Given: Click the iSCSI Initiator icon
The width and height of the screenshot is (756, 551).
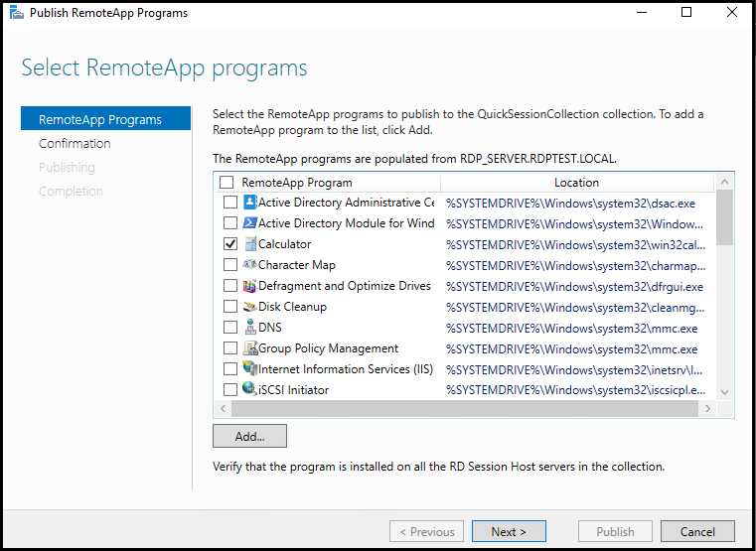Looking at the screenshot, I should 249,389.
